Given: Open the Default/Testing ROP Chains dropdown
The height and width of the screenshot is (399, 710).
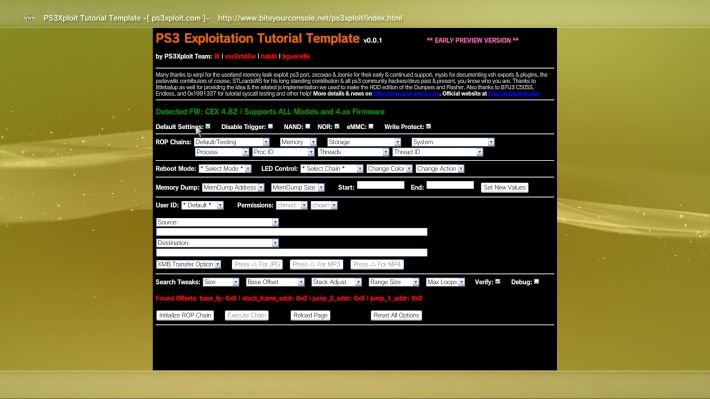Looking at the screenshot, I should click(232, 142).
